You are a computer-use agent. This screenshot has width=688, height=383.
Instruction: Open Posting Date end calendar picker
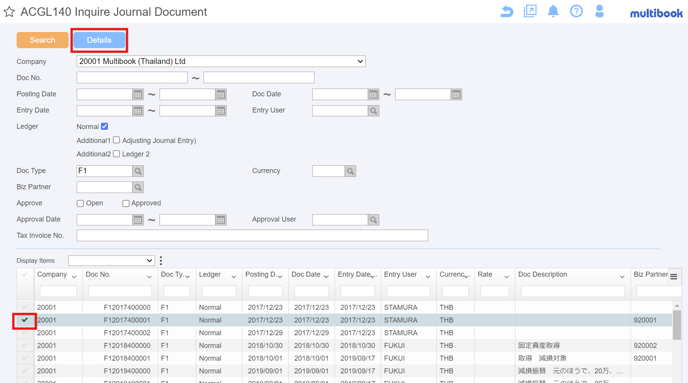tap(221, 94)
